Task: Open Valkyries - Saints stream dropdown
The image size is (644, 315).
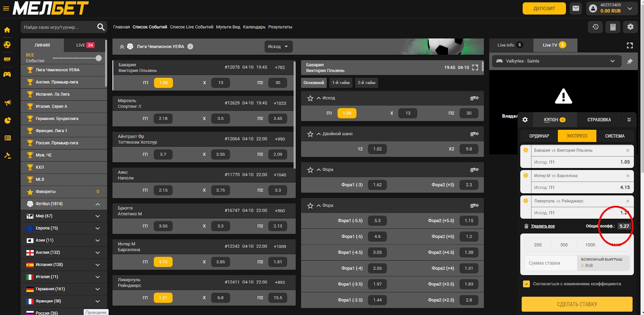Action: (557, 61)
